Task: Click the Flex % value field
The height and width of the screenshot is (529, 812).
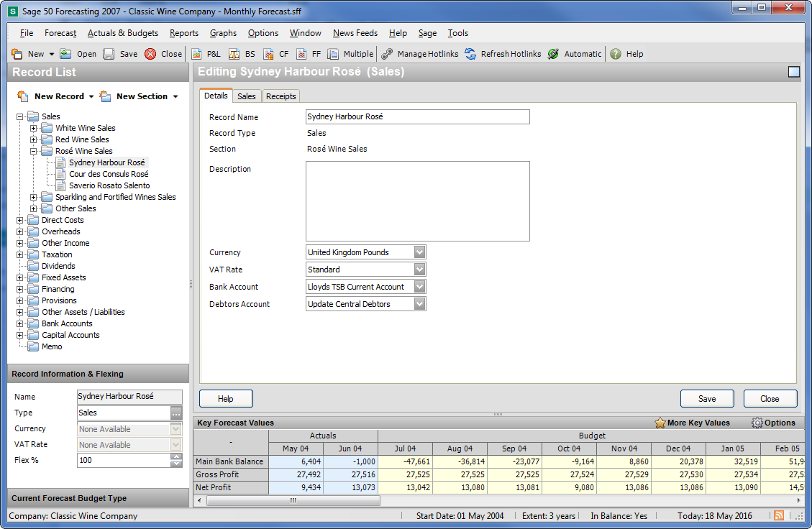Action: click(124, 460)
